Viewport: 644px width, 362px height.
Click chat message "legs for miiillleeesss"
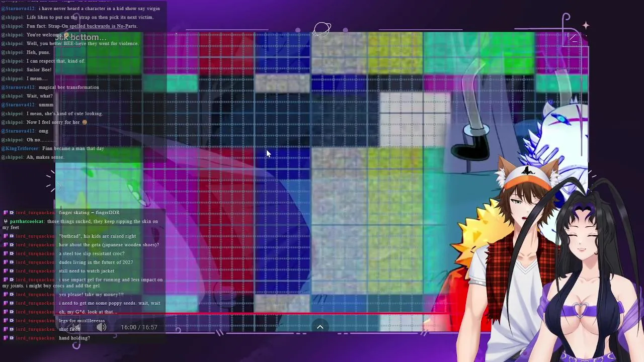82,320
